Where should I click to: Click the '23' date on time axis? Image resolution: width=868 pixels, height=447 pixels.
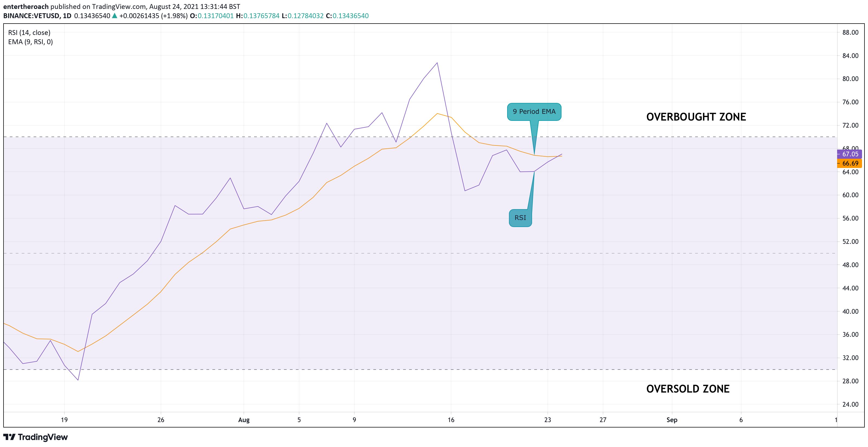pos(548,420)
